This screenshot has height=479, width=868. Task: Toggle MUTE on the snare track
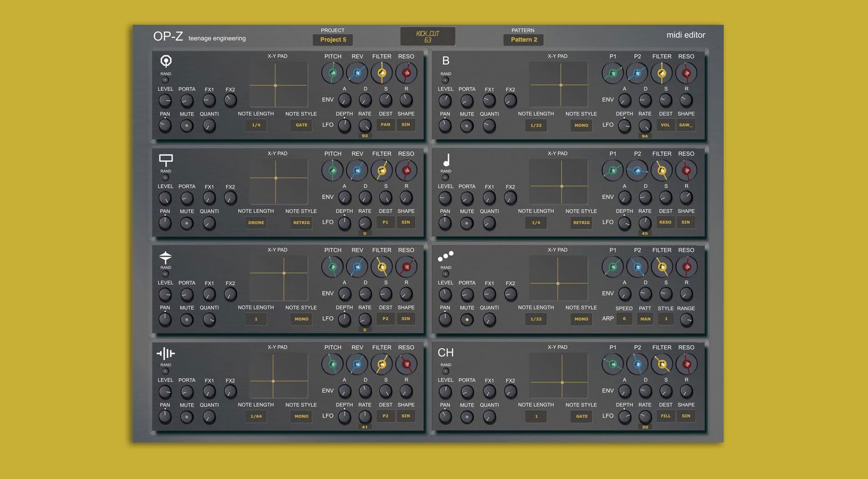pos(187,223)
